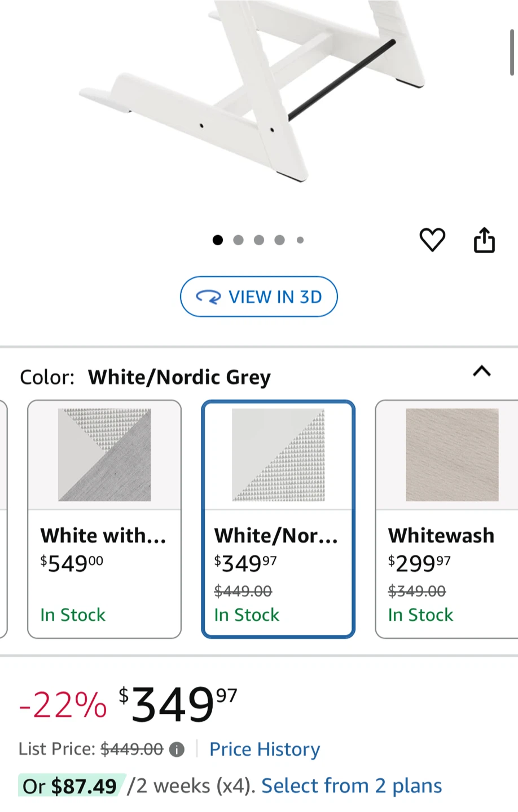Click the page scrollbar on right edge
This screenshot has height=812, width=518.
coord(512,54)
